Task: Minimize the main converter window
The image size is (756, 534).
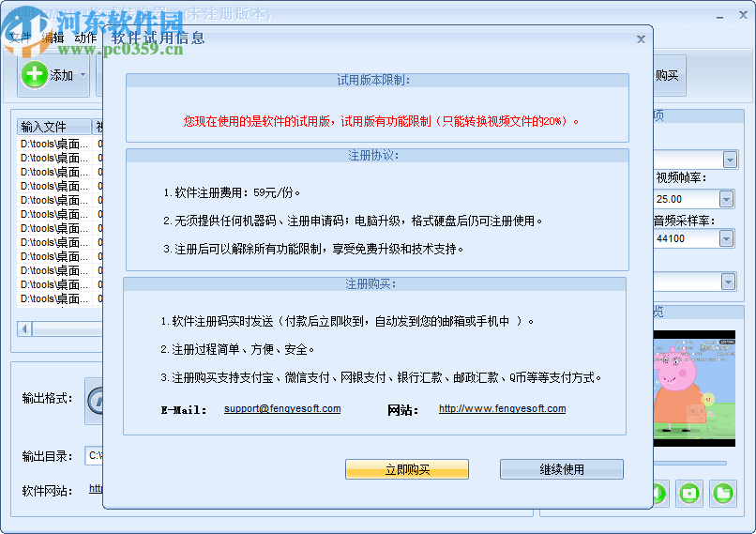Action: point(719,16)
